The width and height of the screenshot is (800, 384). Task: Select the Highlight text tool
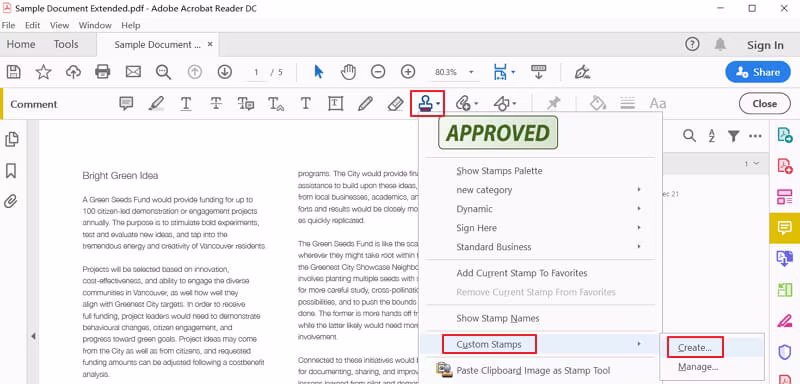pyautogui.click(x=156, y=104)
